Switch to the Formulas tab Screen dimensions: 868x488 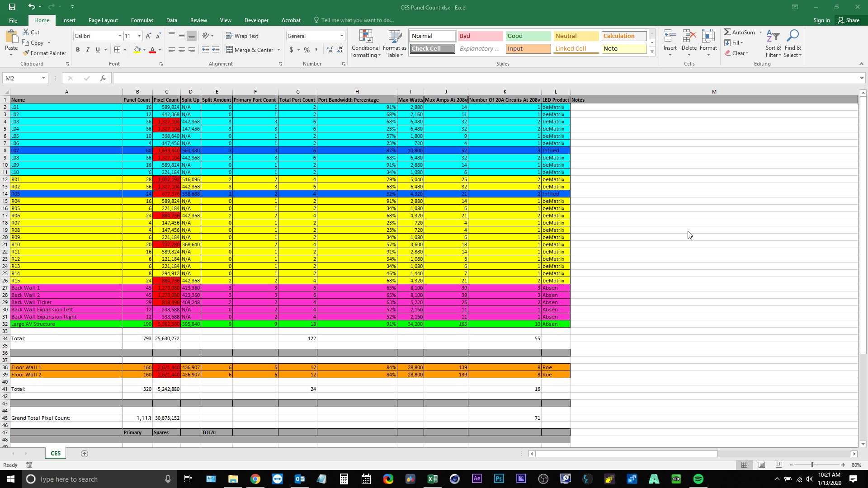click(x=142, y=20)
